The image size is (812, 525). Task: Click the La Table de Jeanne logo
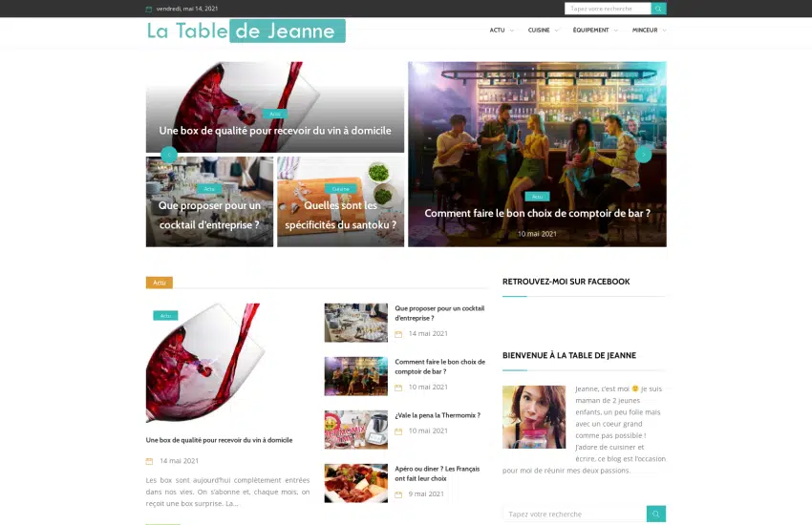[x=246, y=31]
